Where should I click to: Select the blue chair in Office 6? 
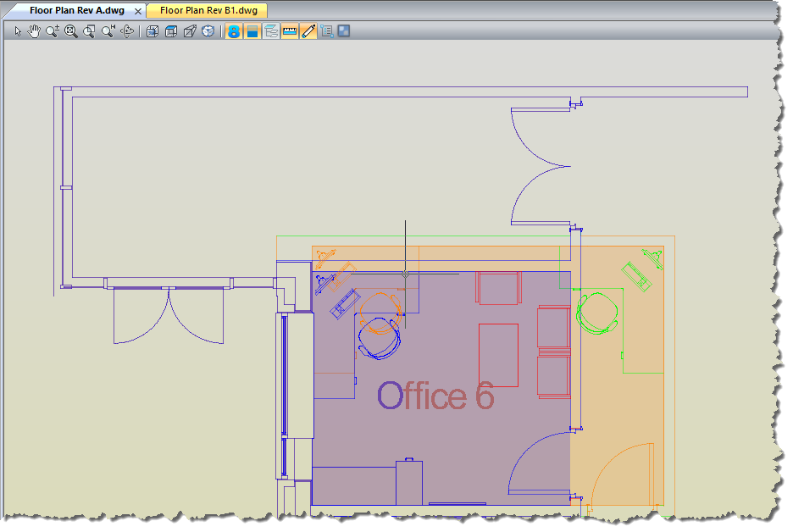(x=379, y=338)
